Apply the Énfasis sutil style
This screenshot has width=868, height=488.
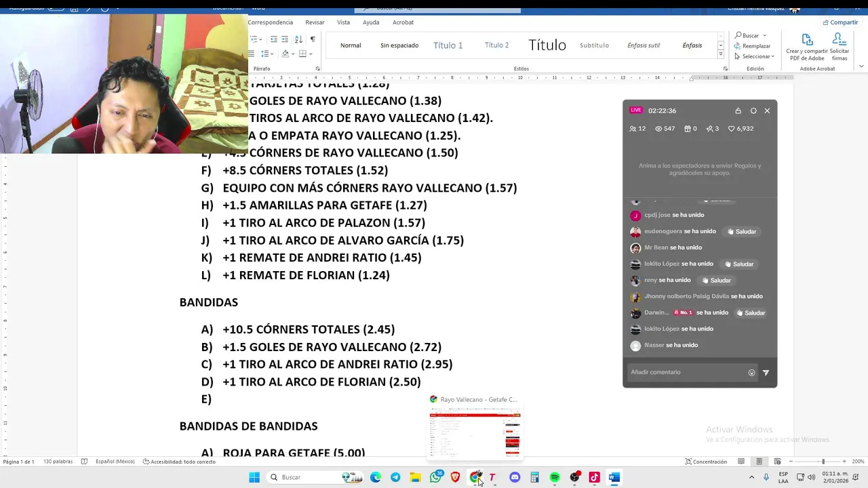[644, 45]
